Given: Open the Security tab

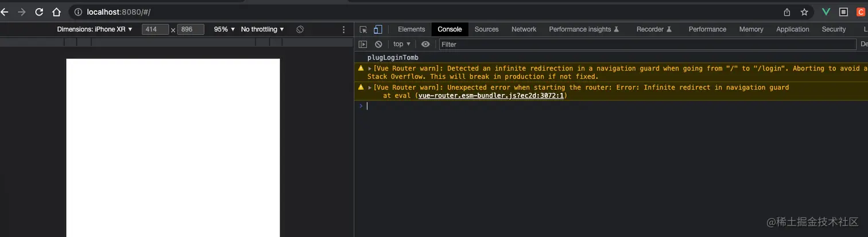Looking at the screenshot, I should [834, 29].
